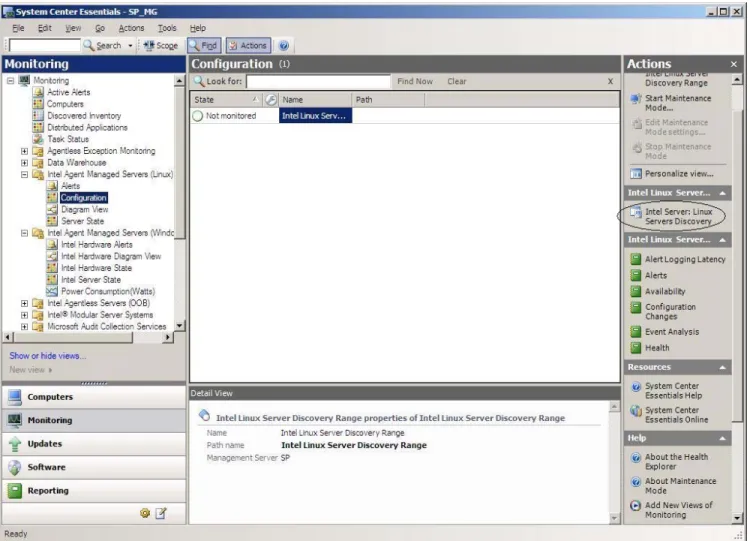Open Intel Hardware Alerts view icon

point(52,244)
